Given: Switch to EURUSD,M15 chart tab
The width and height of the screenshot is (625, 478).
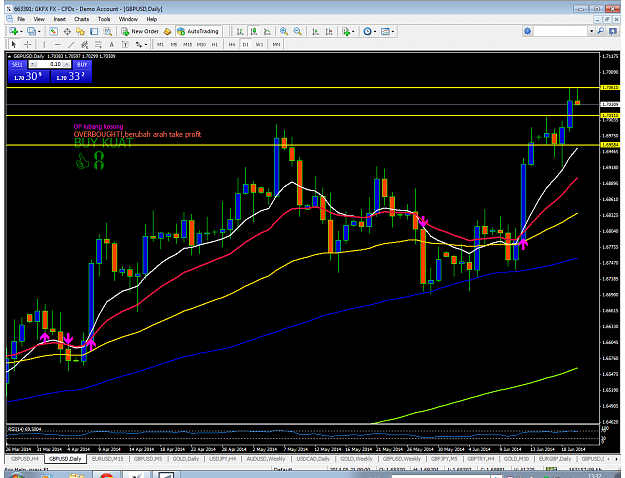Looking at the screenshot, I should tap(108, 459).
